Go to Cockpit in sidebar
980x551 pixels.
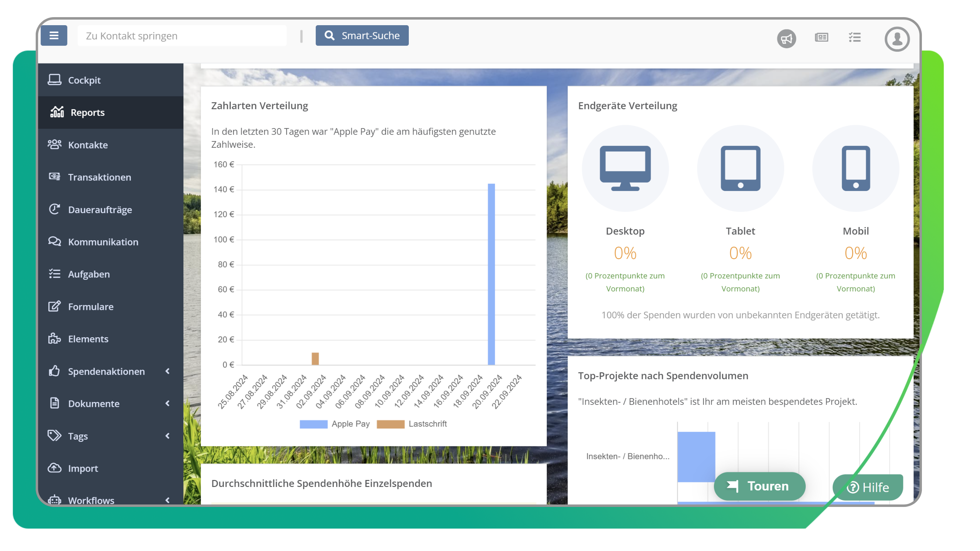(x=84, y=80)
